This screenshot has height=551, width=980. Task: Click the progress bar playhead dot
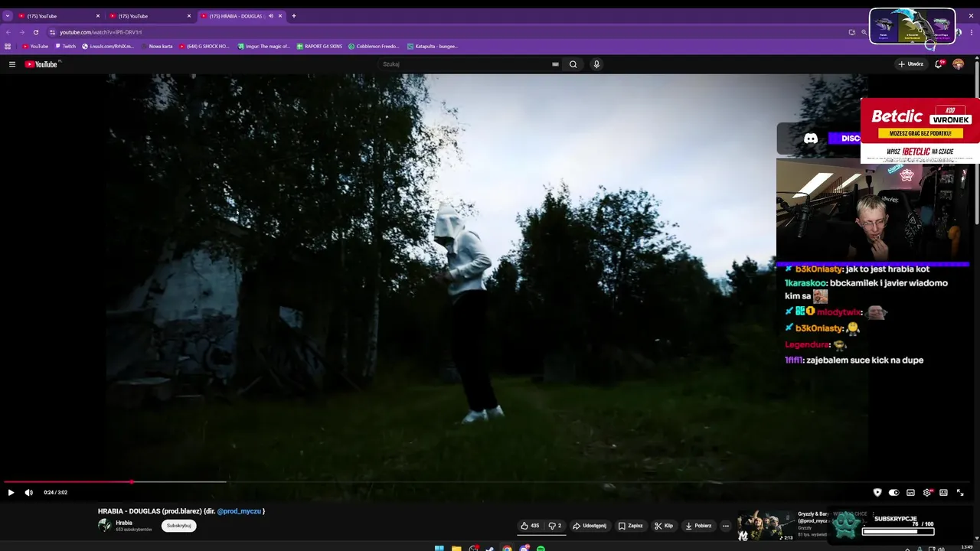pos(132,482)
